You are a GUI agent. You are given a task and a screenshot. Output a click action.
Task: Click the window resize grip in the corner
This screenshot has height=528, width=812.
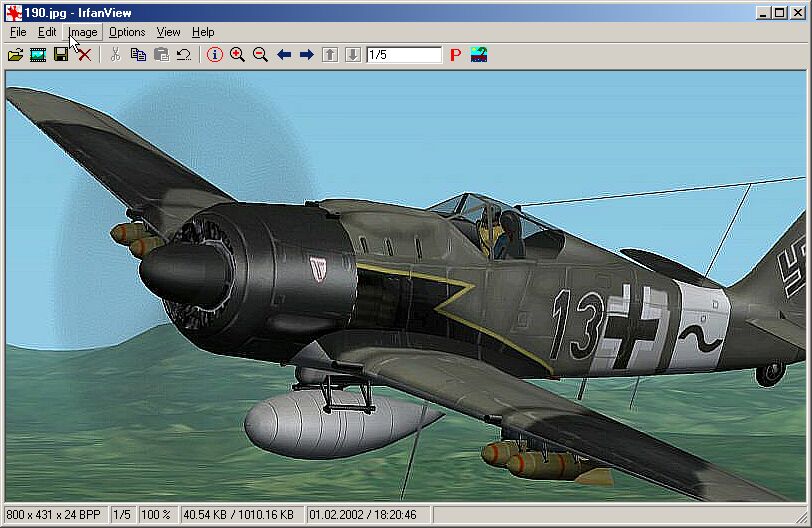click(x=801, y=517)
